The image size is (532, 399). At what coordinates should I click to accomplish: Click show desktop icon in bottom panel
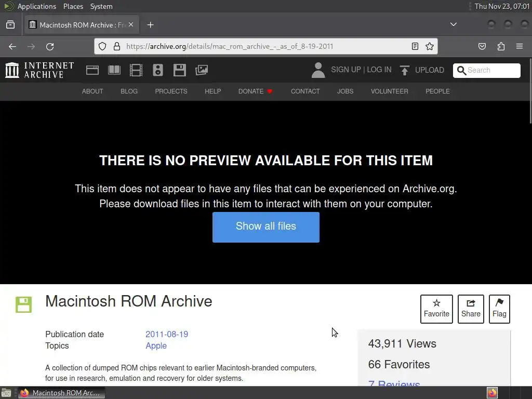[6, 393]
